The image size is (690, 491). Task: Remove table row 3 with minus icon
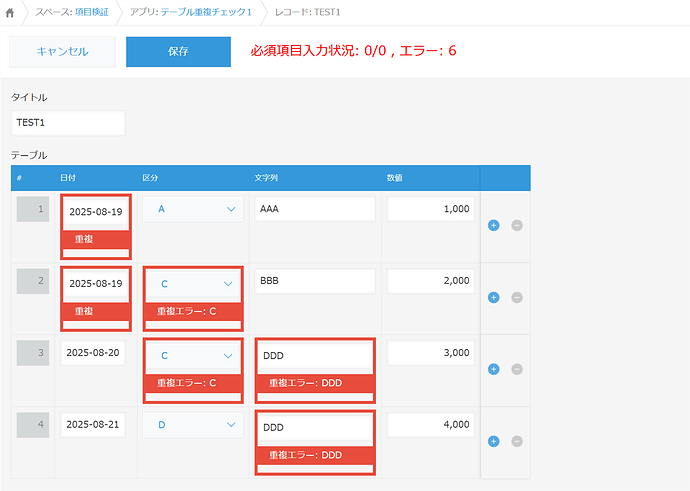(x=517, y=369)
